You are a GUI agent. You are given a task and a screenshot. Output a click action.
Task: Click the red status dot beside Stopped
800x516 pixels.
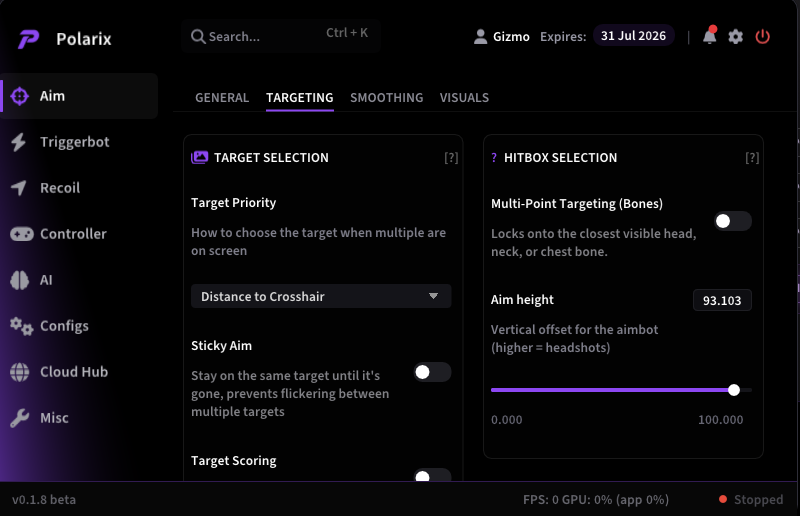[722, 499]
